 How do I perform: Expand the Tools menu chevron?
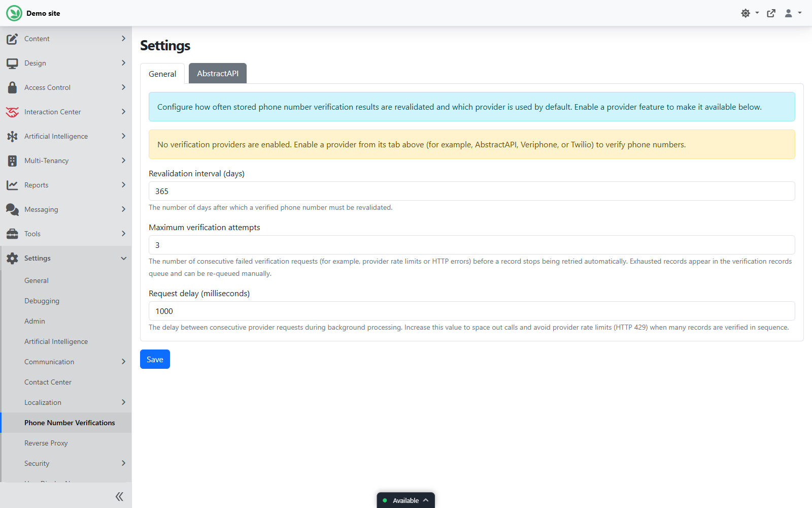pyautogui.click(x=123, y=234)
